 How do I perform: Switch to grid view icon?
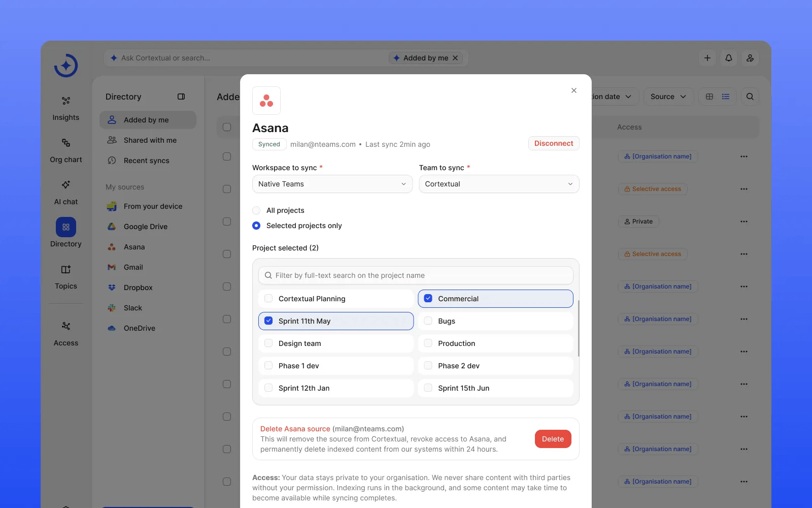point(709,97)
